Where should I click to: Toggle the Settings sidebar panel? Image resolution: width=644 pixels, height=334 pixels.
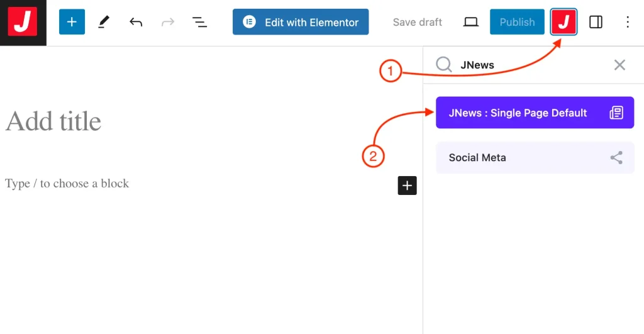596,22
